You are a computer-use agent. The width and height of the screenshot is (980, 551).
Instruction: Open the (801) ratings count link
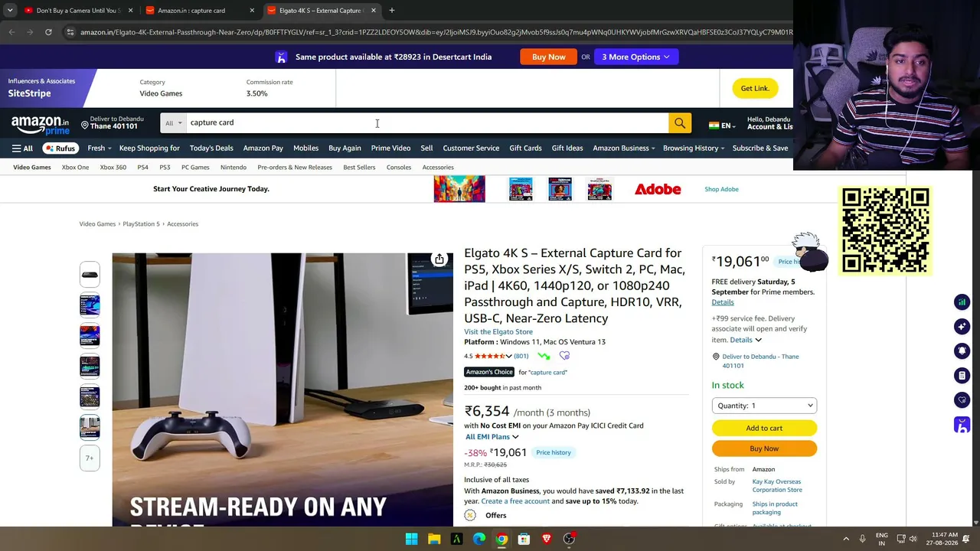coord(521,357)
